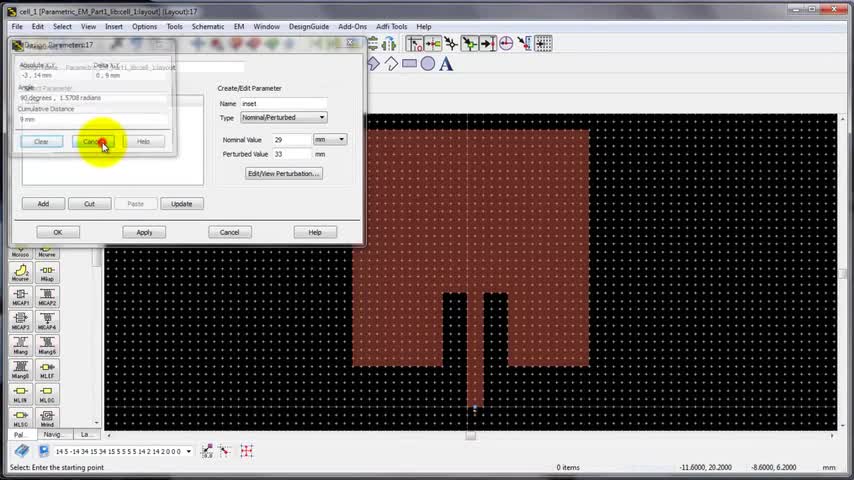The width and height of the screenshot is (854, 480).
Task: Select the Insert Circle tool
Action: point(428,64)
